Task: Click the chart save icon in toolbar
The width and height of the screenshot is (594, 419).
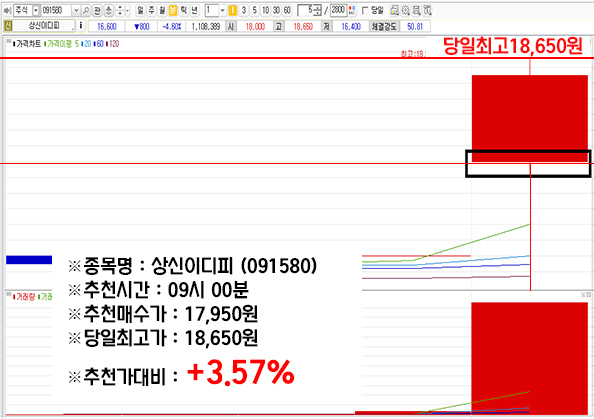Action: (x=395, y=11)
